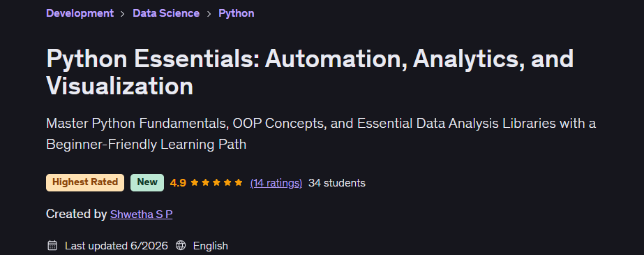Click the 4.9 rating number

[x=178, y=182]
